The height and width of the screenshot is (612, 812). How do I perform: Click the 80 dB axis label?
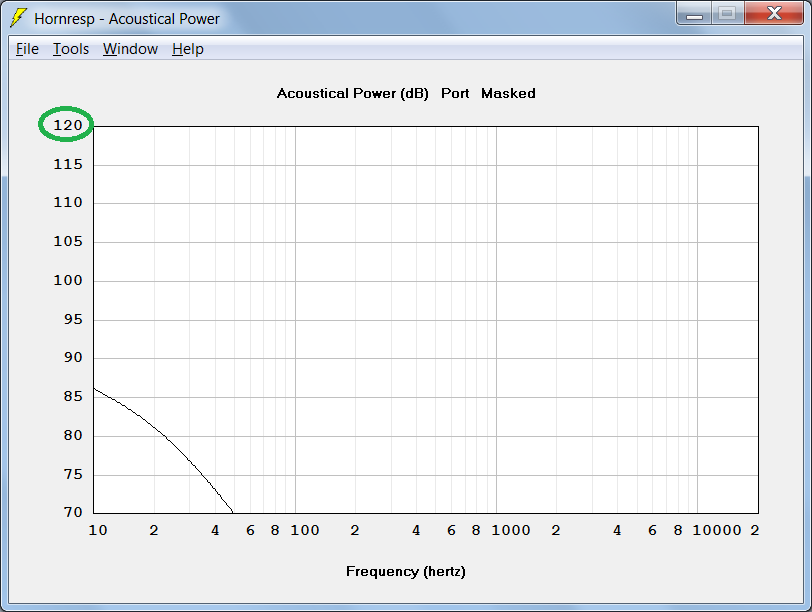[x=73, y=435]
